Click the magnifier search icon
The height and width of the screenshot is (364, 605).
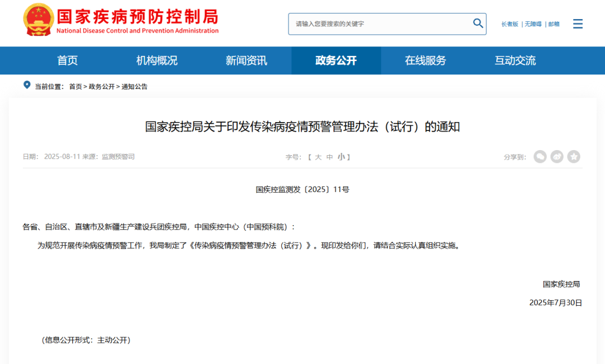478,24
